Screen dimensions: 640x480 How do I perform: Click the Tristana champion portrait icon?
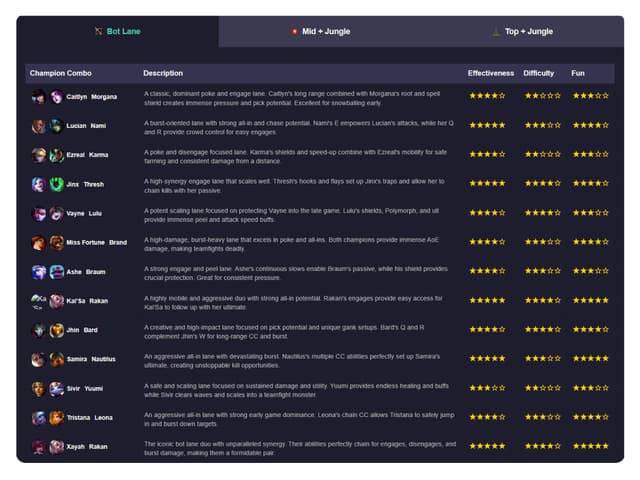(39, 418)
